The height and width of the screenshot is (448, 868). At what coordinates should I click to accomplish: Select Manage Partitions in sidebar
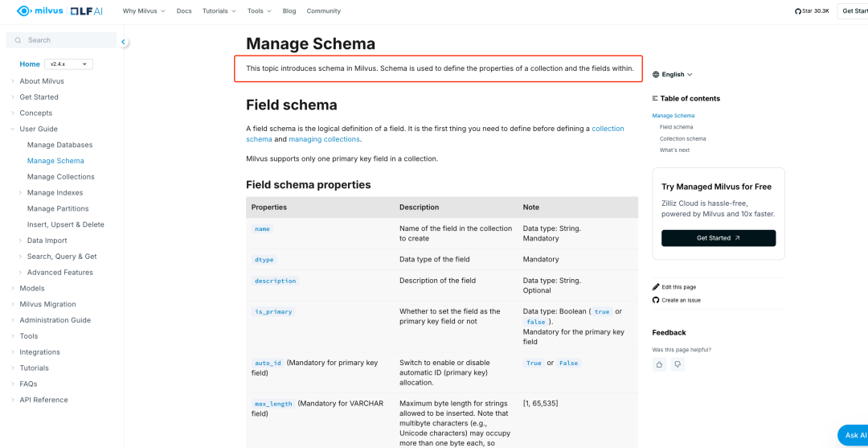(x=56, y=208)
